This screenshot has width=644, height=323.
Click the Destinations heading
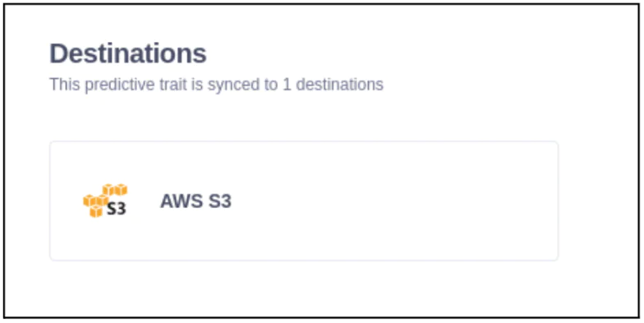tap(128, 53)
